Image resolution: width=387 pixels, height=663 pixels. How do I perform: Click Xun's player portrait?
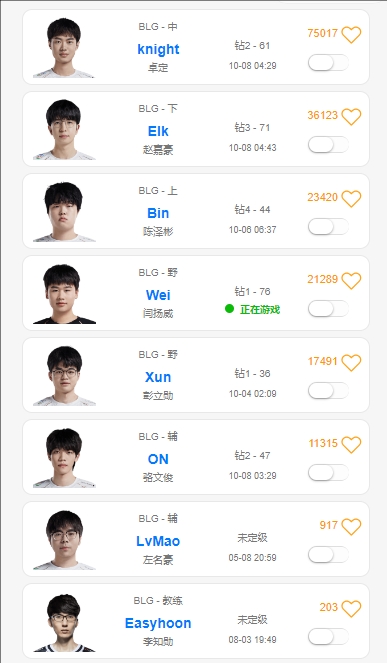click(64, 375)
